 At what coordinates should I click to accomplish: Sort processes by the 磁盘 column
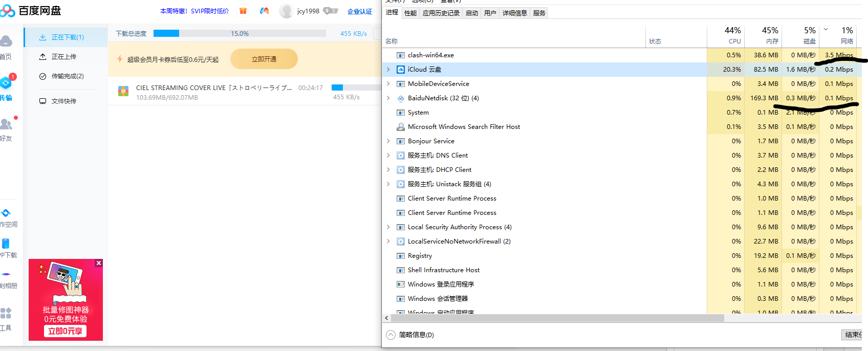click(x=800, y=36)
